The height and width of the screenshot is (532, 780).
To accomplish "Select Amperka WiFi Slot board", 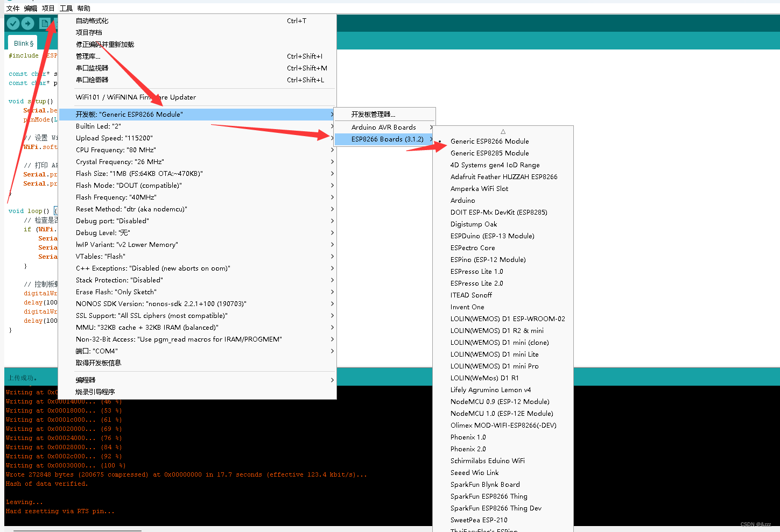I will [503, 188].
